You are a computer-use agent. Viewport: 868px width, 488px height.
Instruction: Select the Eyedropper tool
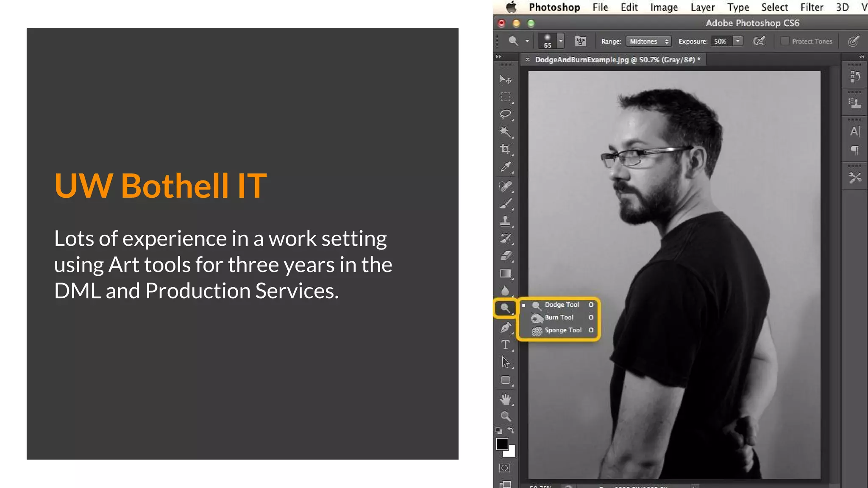click(x=505, y=167)
